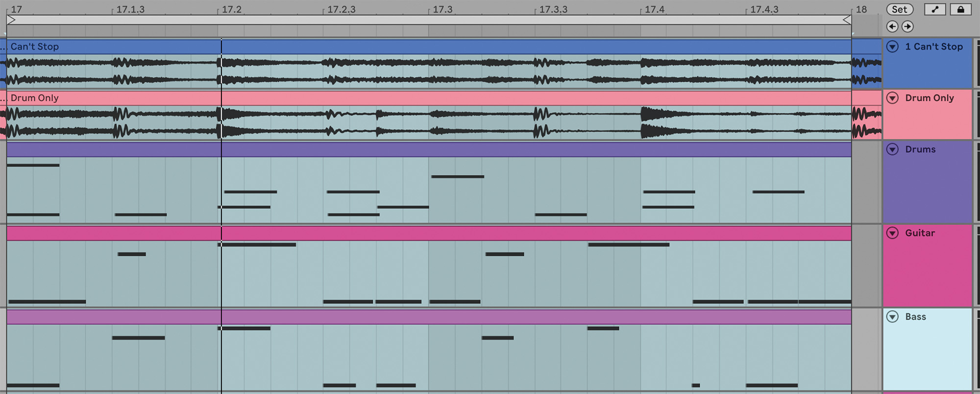Click the loop brace end marker
This screenshot has height=394, width=980.
(846, 20)
